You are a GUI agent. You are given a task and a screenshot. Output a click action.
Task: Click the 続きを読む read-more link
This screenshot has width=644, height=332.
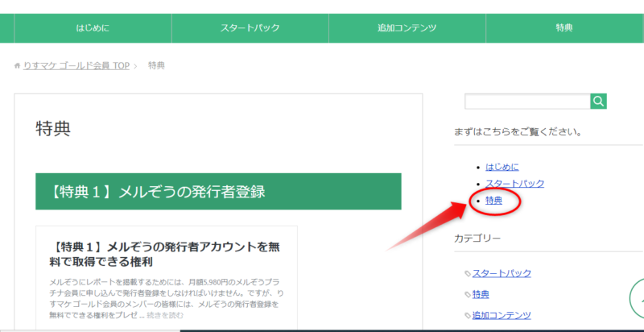[165, 315]
